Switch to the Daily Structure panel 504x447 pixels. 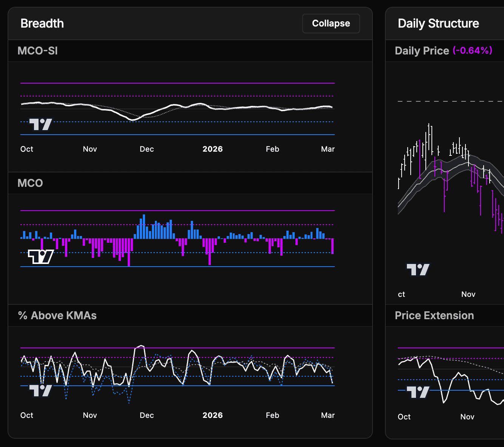coord(438,23)
